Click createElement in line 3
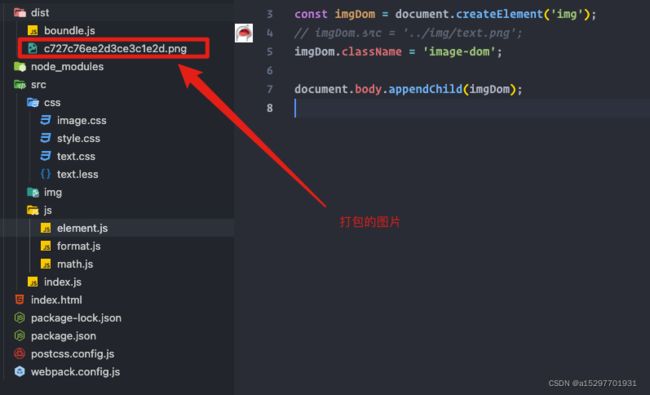This screenshot has height=395, width=650. [499, 15]
